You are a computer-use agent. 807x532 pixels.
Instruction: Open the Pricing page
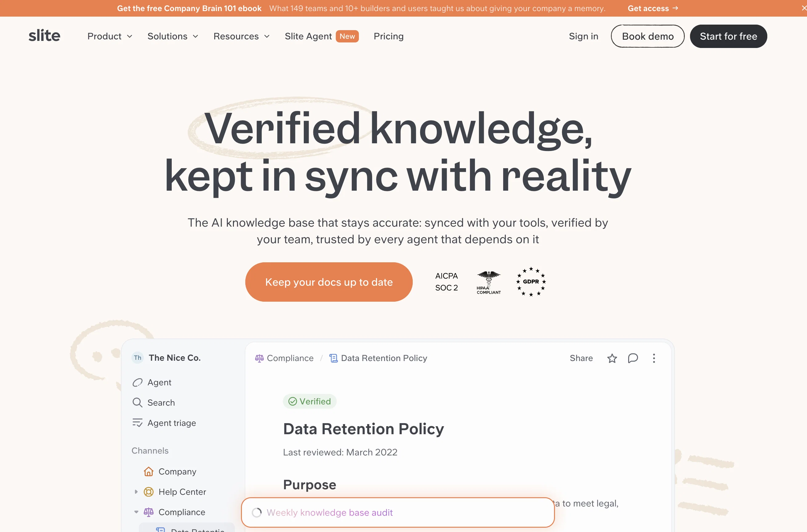[388, 36]
